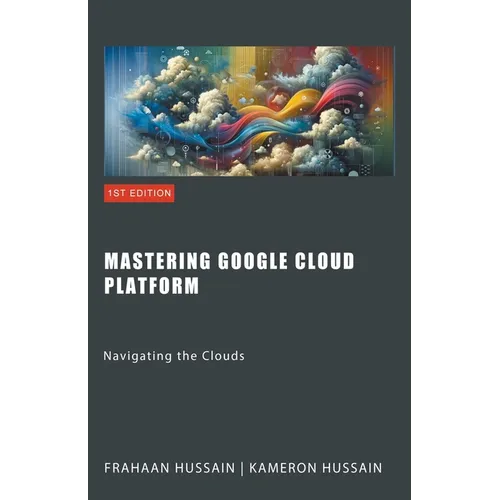Click the author name 'KAMERON HUSSAIN'
The width and height of the screenshot is (500, 500).
pyautogui.click(x=316, y=468)
